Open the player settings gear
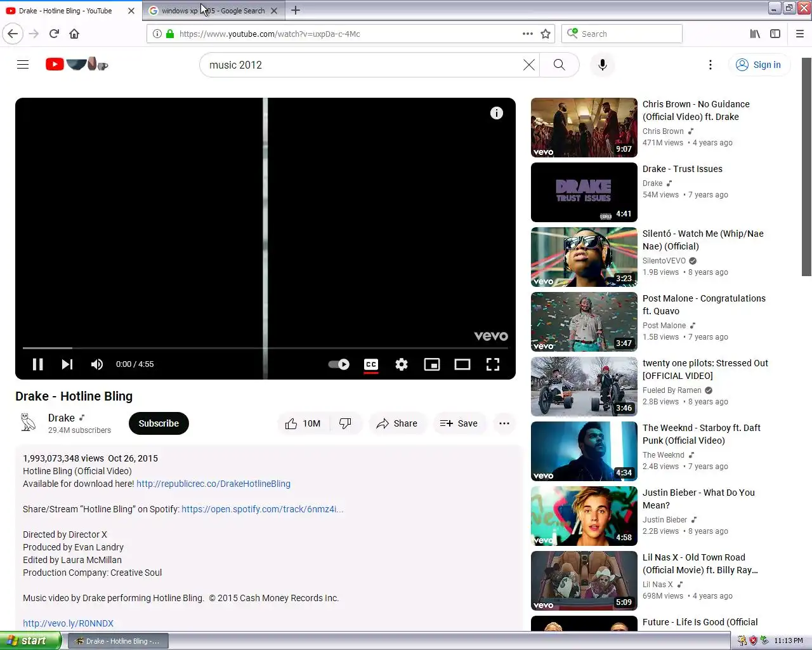 tap(402, 364)
